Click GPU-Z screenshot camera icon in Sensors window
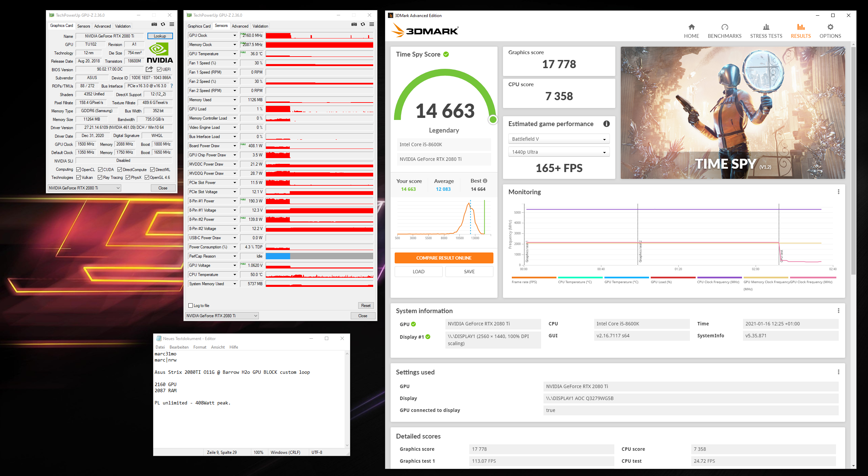This screenshot has width=868, height=476. point(354,24)
